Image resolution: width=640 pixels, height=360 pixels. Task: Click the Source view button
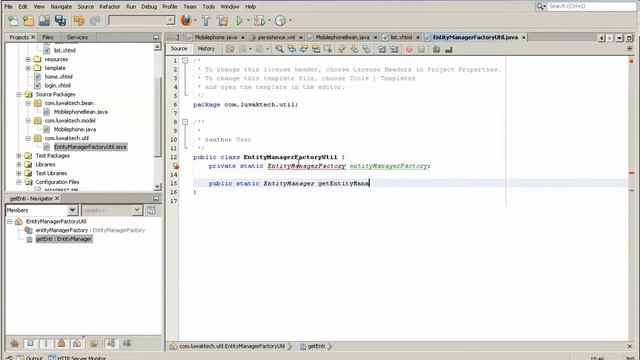point(179,49)
